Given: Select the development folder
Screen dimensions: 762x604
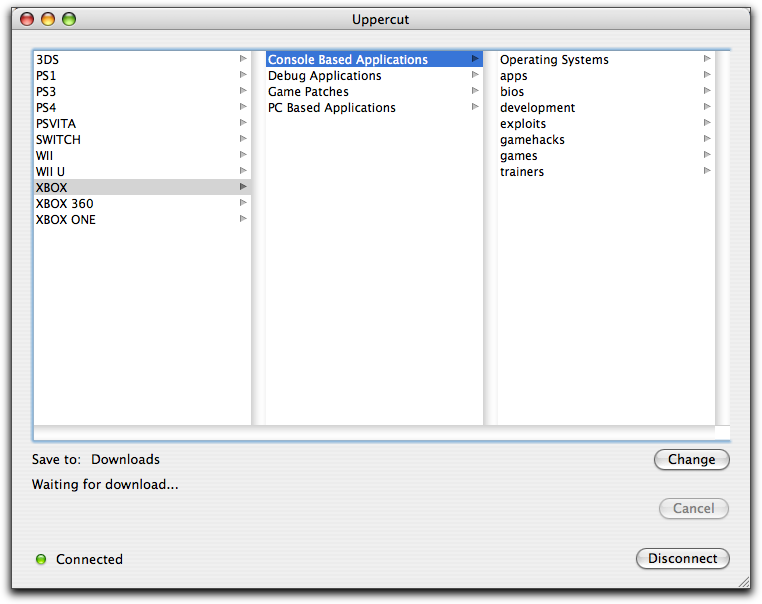Looking at the screenshot, I should (606, 107).
